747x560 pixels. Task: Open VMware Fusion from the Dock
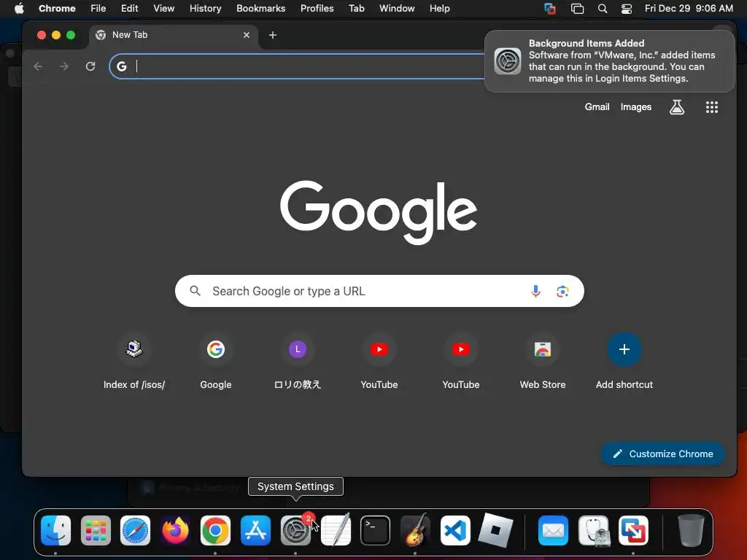tap(633, 530)
